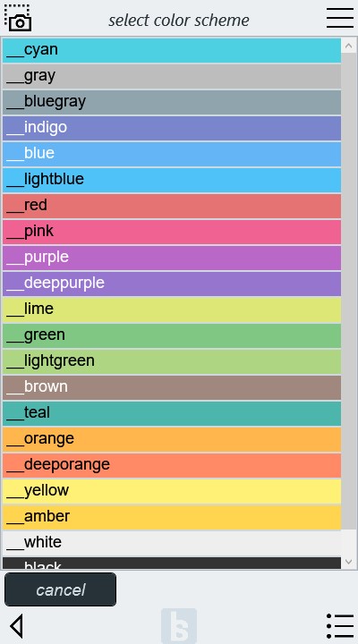The image size is (358, 644).
Task: Select the cyan color scheme
Action: [172, 50]
